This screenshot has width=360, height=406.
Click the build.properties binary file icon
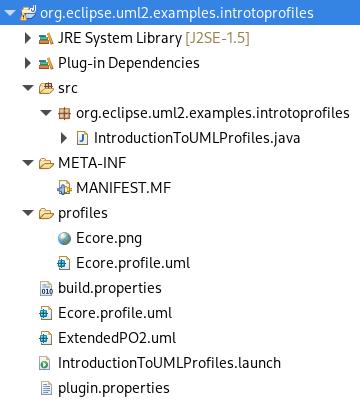[x=46, y=288]
